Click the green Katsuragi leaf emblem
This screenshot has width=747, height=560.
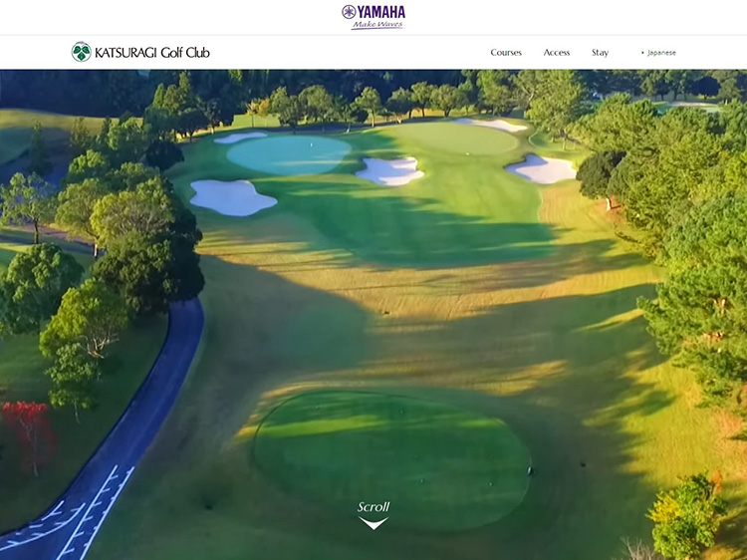pyautogui.click(x=82, y=52)
